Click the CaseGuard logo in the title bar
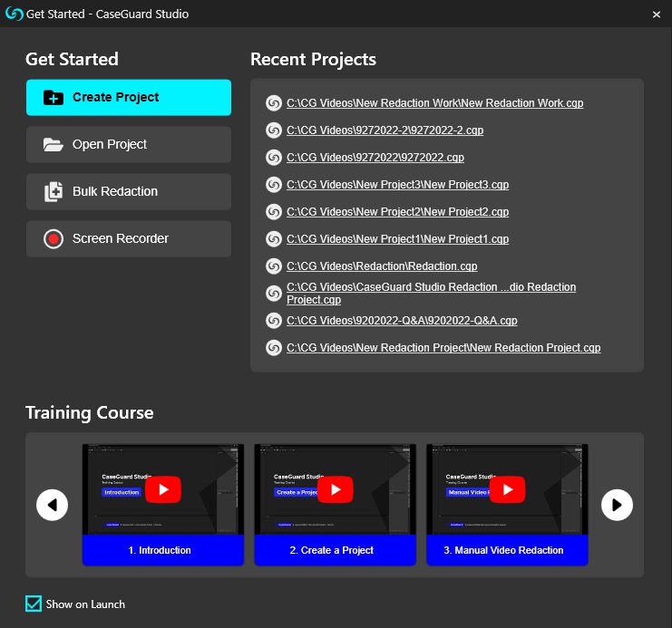The height and width of the screenshot is (628, 672). pyautogui.click(x=15, y=14)
